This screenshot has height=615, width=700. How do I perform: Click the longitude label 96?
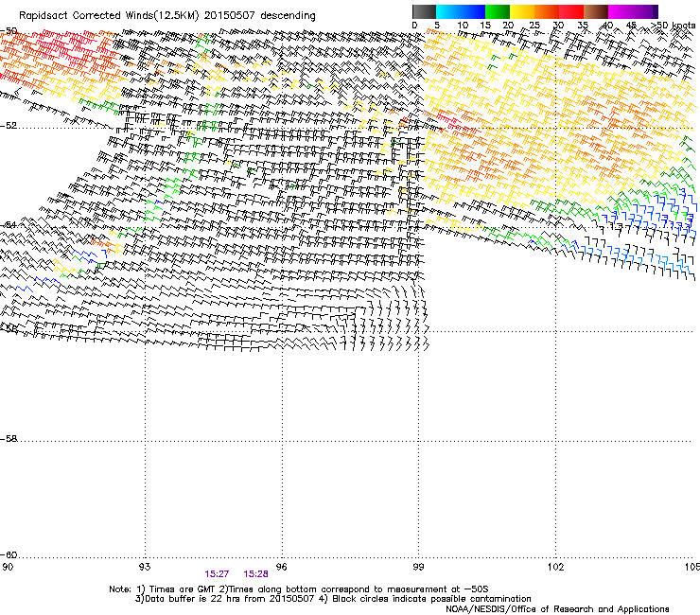pos(282,567)
